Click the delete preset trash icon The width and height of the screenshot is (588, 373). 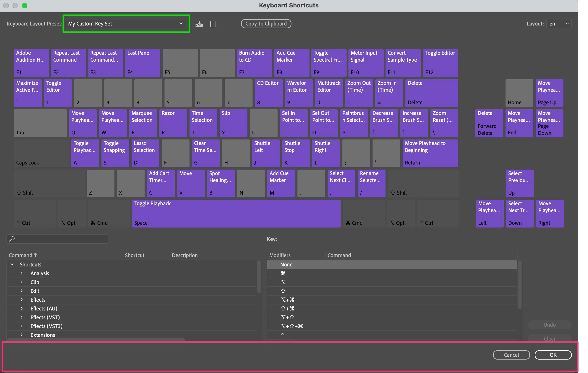tap(213, 24)
